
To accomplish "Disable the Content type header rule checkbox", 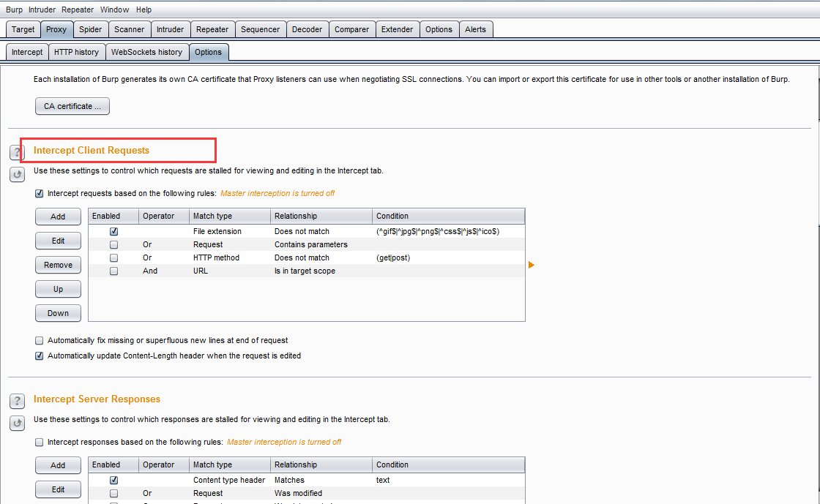I will click(113, 480).
